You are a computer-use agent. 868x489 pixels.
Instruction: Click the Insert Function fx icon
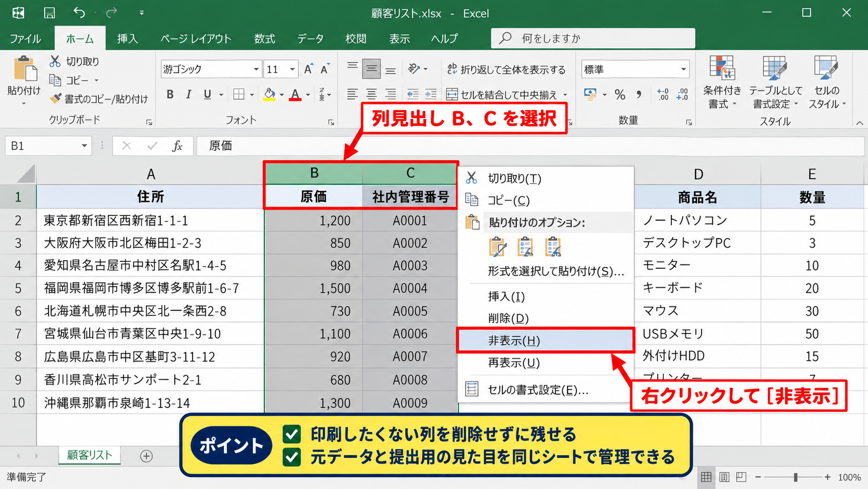pos(177,146)
